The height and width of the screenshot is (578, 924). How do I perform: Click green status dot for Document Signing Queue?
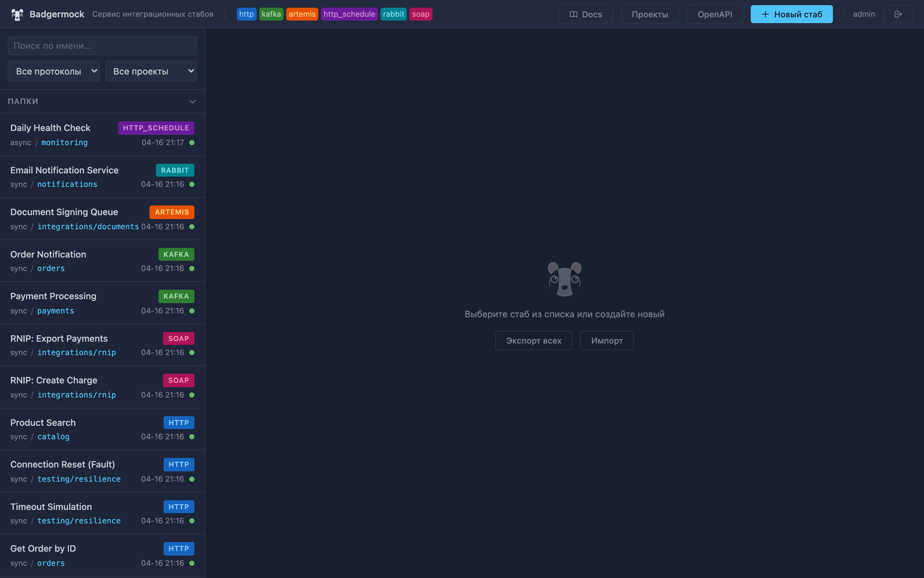[192, 227]
